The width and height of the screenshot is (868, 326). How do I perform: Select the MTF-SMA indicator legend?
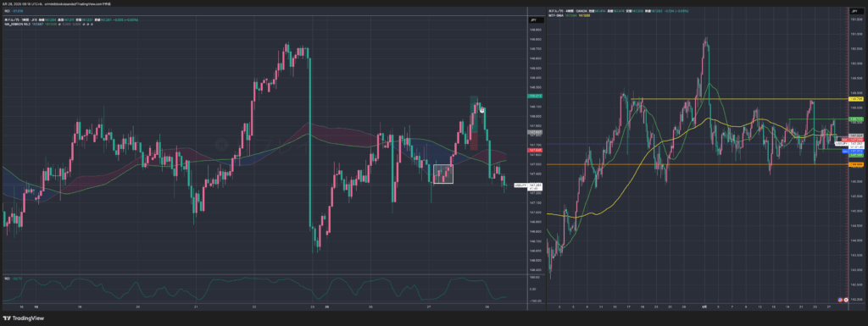point(569,15)
